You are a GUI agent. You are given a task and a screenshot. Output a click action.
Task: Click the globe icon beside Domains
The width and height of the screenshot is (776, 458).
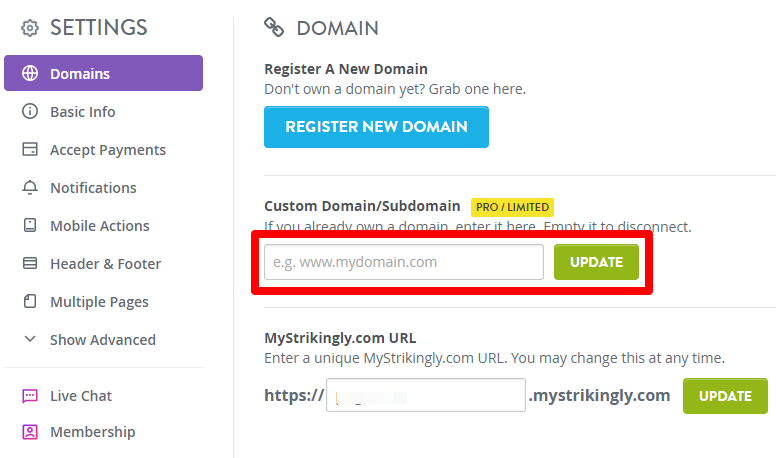[30, 73]
